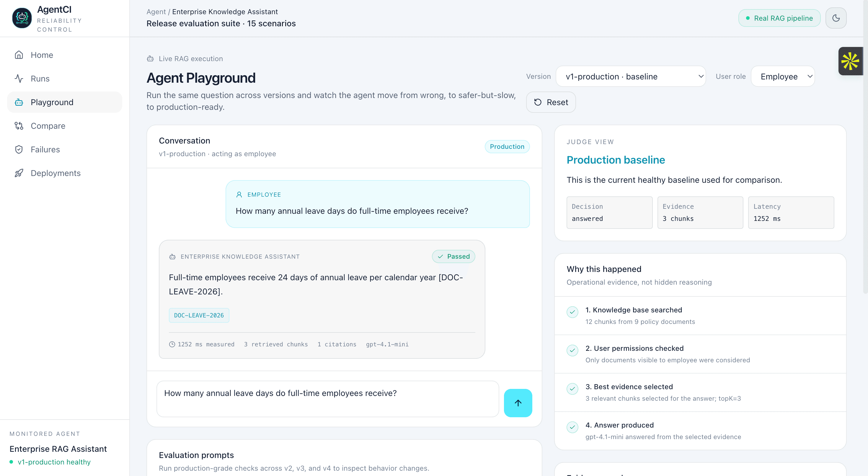868x476 pixels.
Task: Click check icon for Answer produced
Action: click(572, 427)
